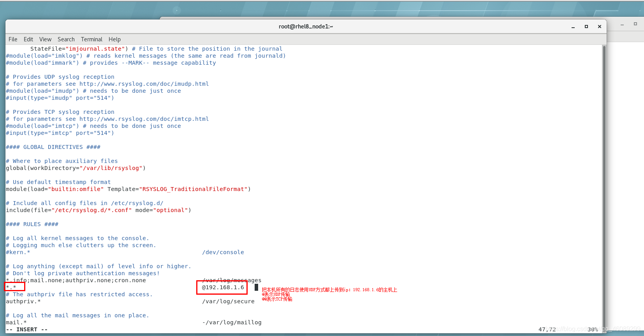This screenshot has height=336, width=644.
Task: Click the /var/log/messages path
Action: click(x=232, y=280)
